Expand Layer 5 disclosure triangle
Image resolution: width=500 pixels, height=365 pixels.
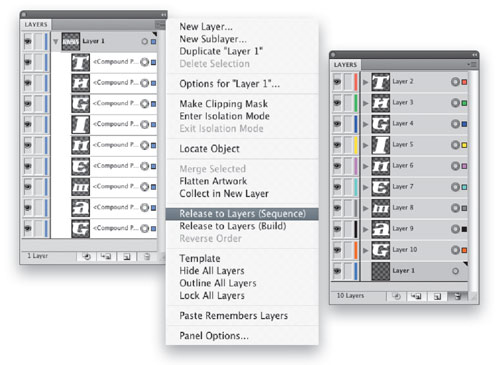pos(366,145)
